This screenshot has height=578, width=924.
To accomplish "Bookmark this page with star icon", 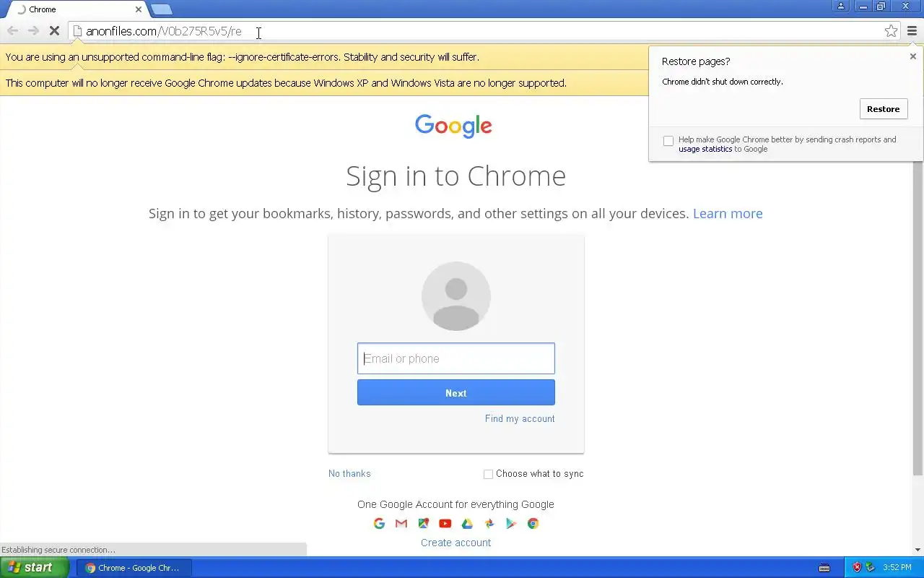I will pyautogui.click(x=891, y=31).
